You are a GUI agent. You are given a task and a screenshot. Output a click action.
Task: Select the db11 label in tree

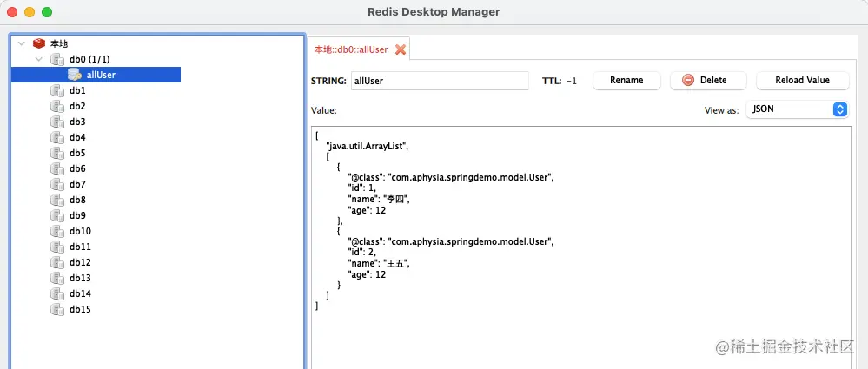tap(80, 247)
